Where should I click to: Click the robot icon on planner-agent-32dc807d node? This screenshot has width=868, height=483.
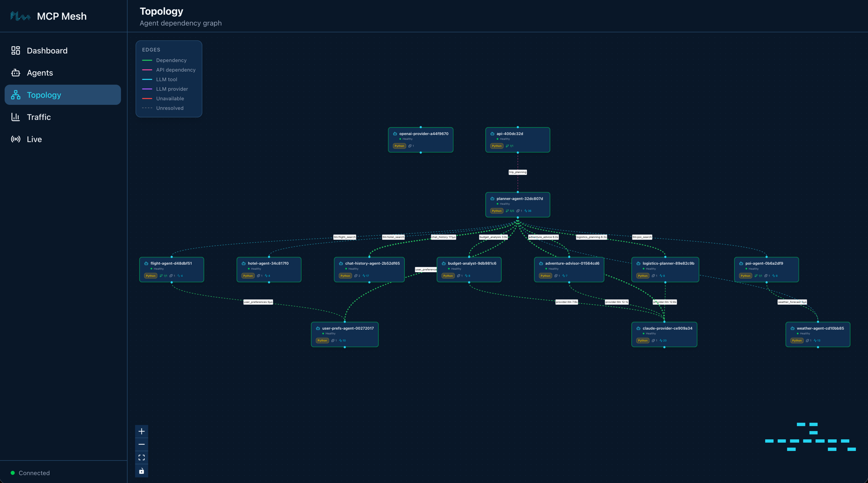click(x=492, y=198)
